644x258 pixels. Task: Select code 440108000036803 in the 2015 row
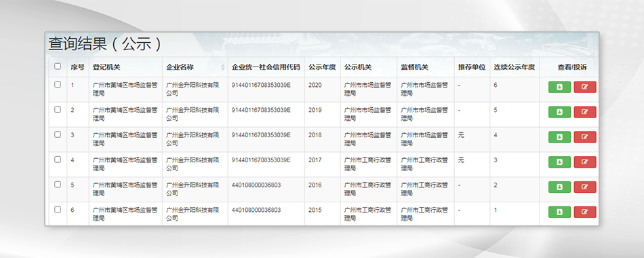[x=256, y=210]
